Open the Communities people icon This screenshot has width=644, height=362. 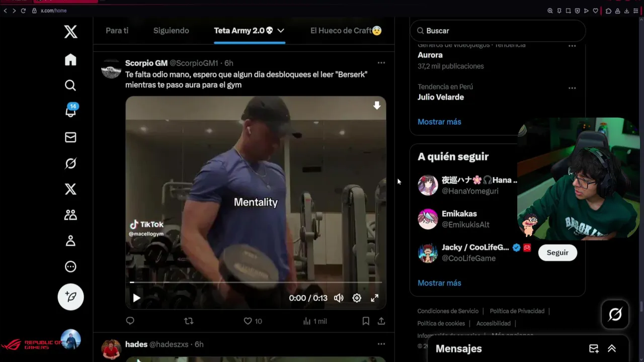pos(70,215)
